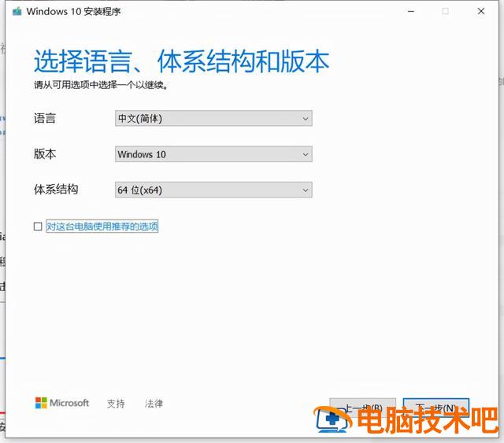Open the 体系结构 dropdown showing 64 位(x64)

pos(213,190)
